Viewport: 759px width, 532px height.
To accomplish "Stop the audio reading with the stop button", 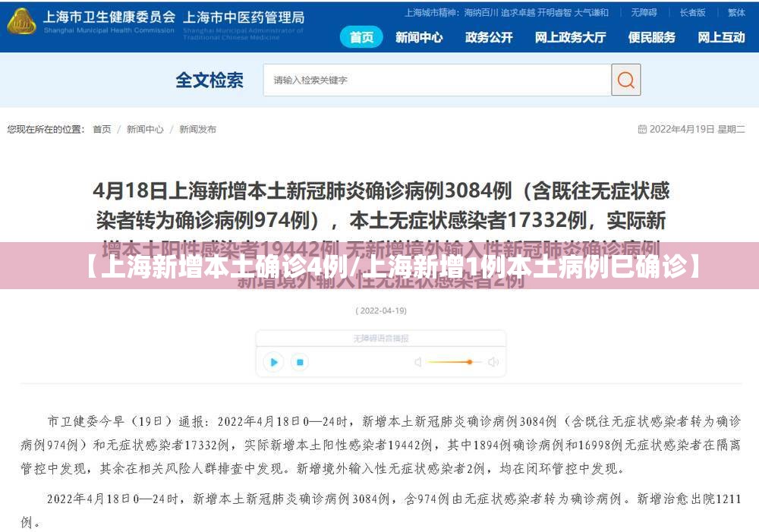I will click(300, 362).
